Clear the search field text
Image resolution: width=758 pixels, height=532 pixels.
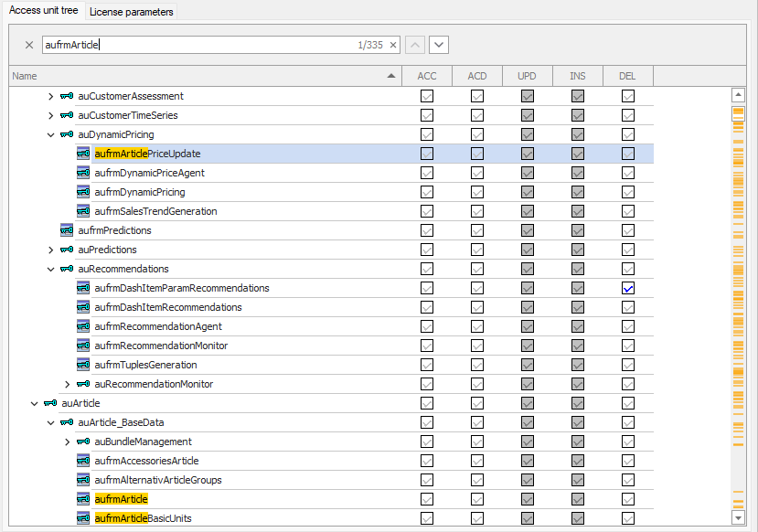coord(393,45)
